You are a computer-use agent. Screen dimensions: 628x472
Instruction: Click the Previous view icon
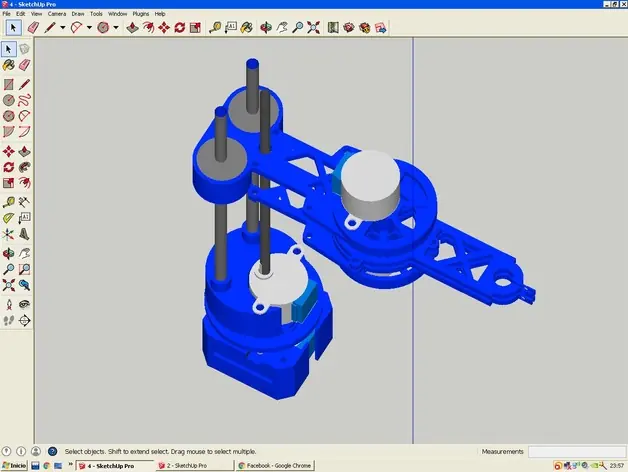[24, 285]
